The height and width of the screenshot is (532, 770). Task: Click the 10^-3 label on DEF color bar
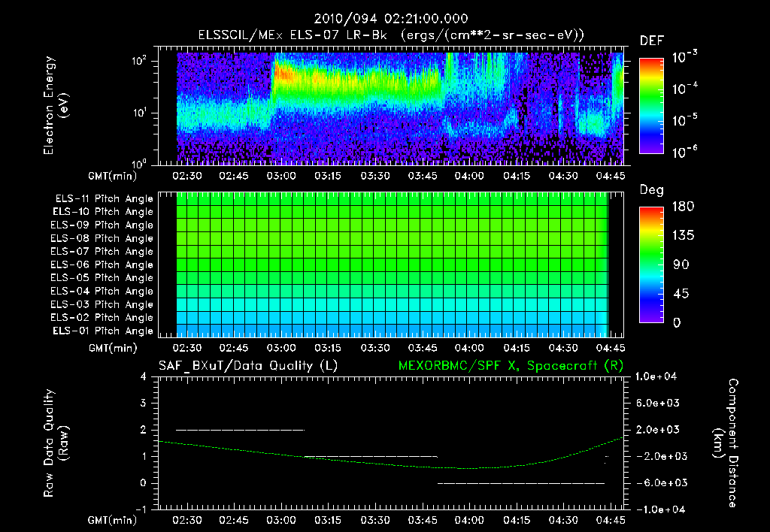(x=684, y=57)
